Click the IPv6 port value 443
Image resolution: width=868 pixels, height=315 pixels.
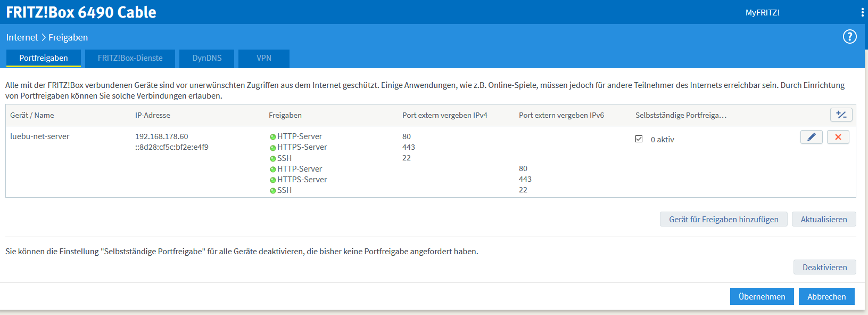pos(525,179)
